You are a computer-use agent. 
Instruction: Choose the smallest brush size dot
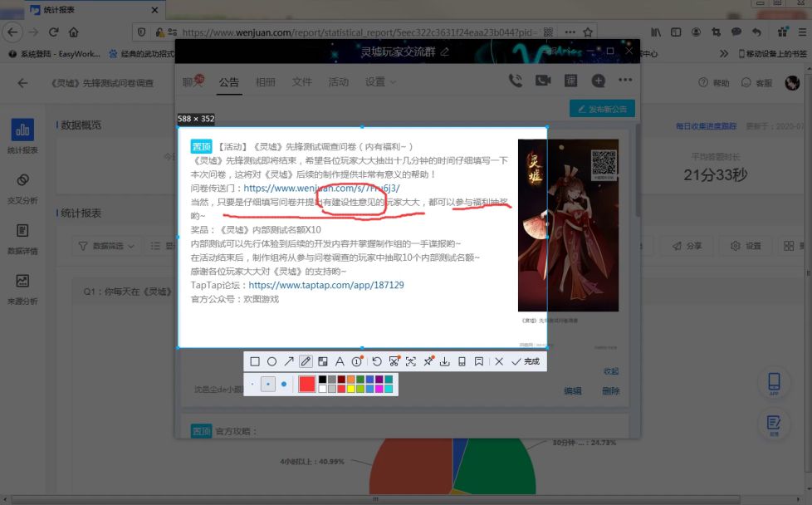(x=252, y=384)
